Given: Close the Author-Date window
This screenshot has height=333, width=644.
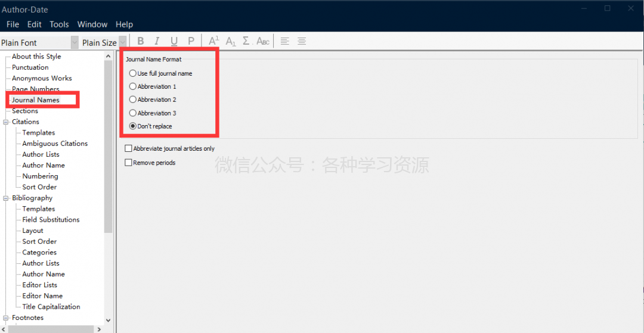Looking at the screenshot, I should (x=630, y=8).
